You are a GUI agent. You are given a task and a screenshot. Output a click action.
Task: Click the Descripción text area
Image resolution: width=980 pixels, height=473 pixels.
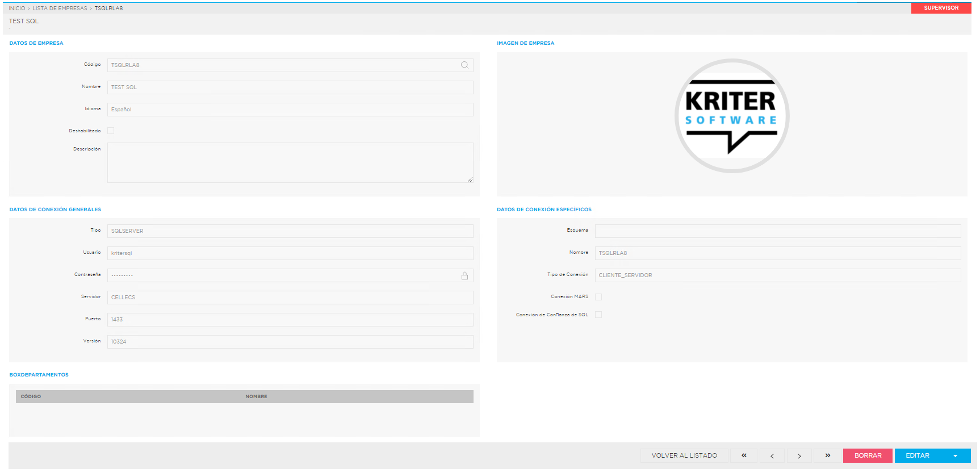point(290,162)
